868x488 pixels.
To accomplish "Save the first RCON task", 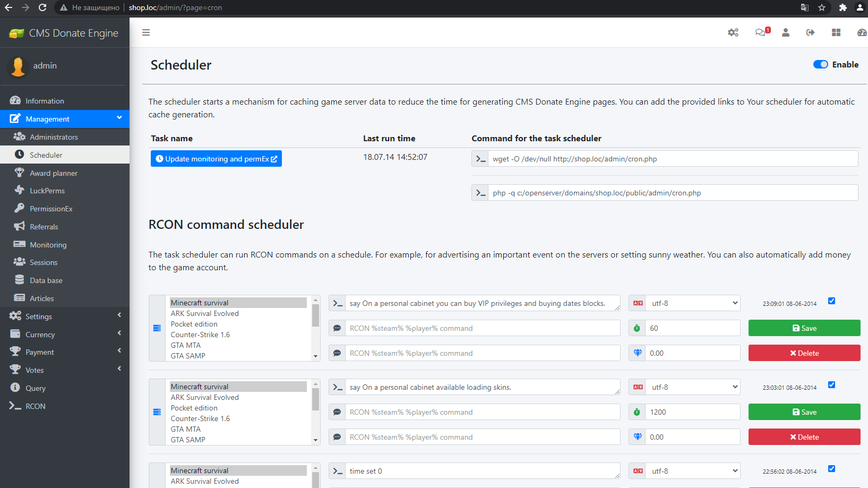I will (x=804, y=328).
